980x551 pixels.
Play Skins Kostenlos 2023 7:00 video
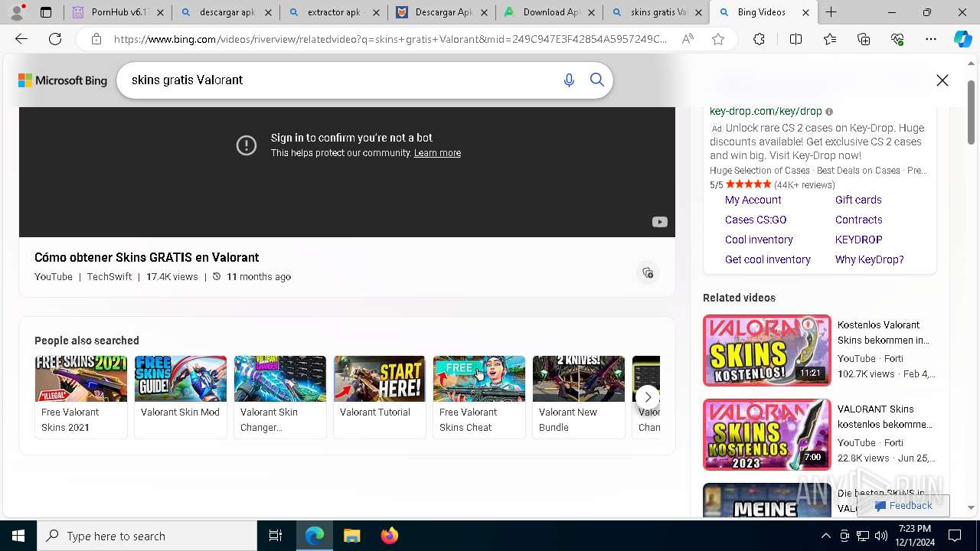tap(766, 434)
